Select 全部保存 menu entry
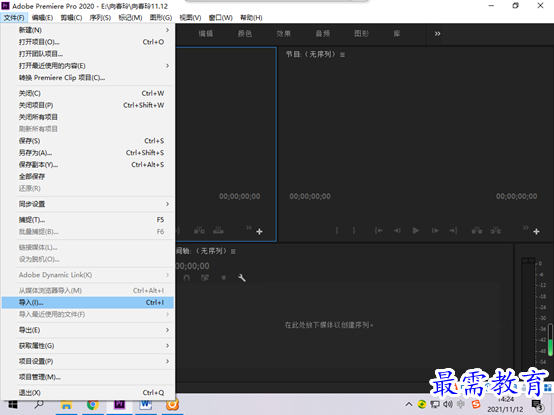 click(x=88, y=176)
